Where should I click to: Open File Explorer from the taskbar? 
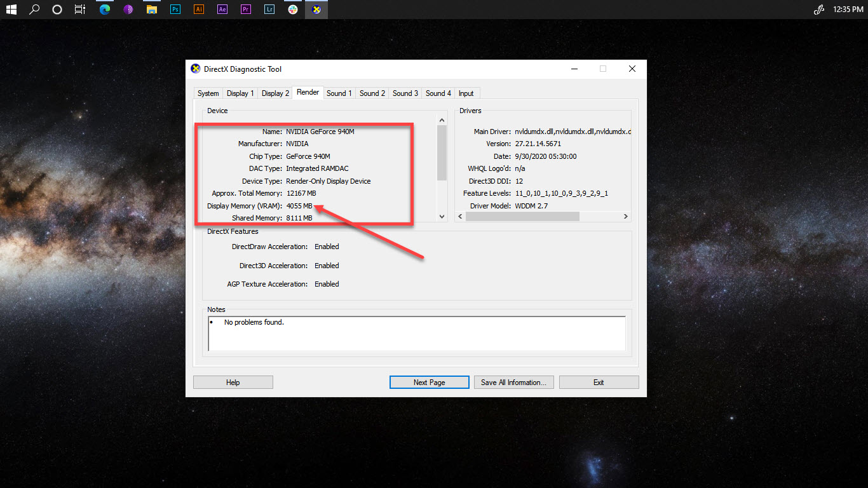[151, 9]
